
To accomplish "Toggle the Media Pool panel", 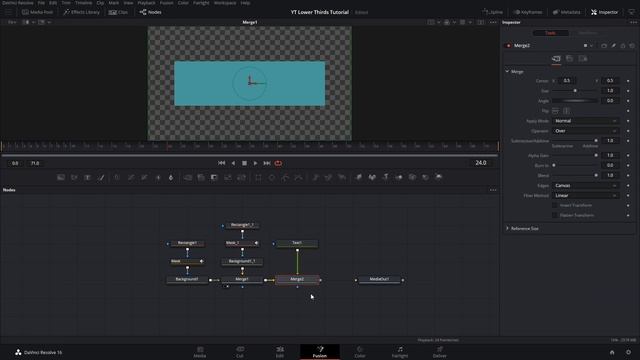I will 38,12.
